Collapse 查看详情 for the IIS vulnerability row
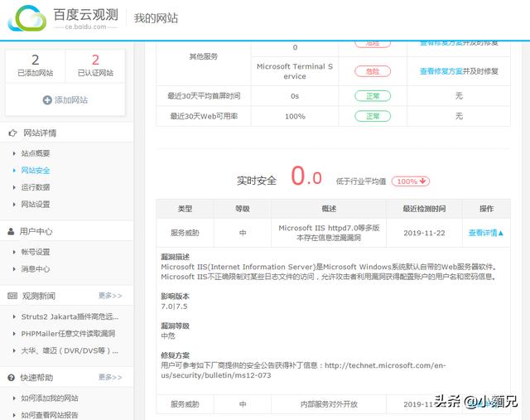 [486, 233]
